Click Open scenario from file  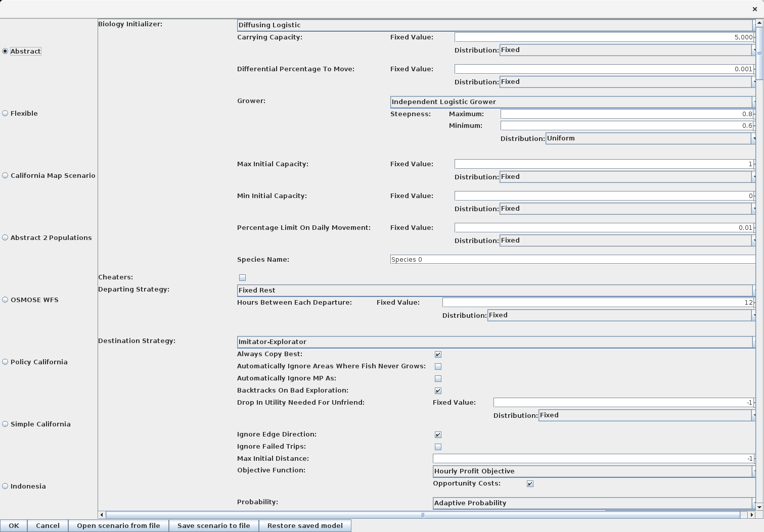coord(118,525)
